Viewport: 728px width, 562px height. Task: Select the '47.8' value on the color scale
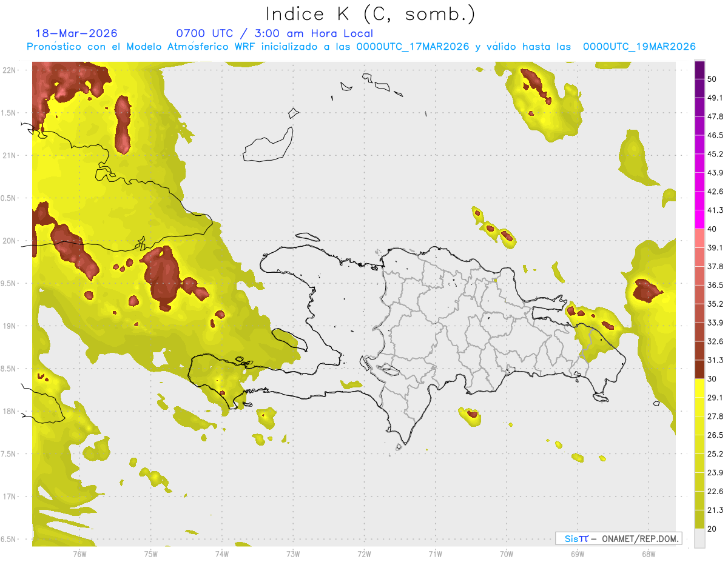pyautogui.click(x=715, y=117)
